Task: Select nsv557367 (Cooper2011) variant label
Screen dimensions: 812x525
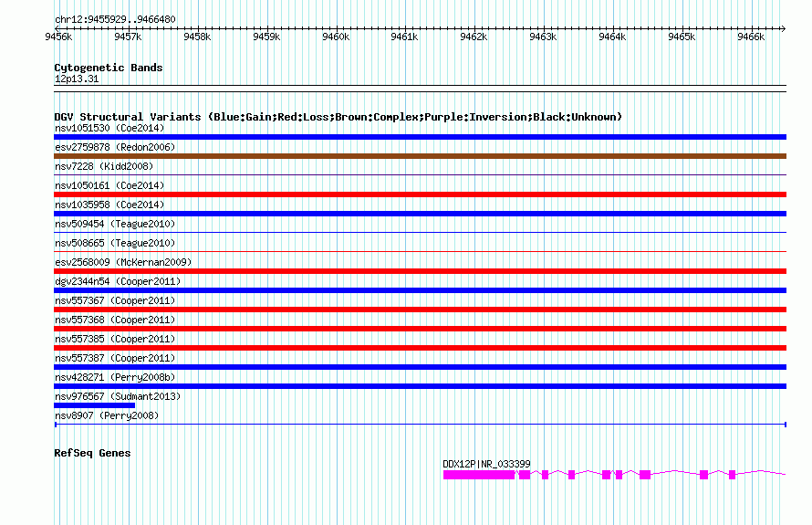Action: click(x=115, y=300)
